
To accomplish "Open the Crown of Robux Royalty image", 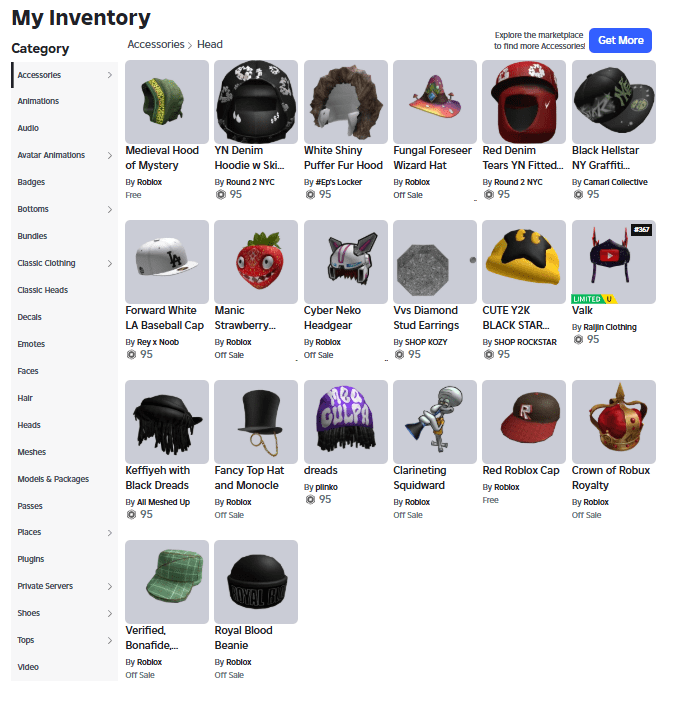I will [613, 422].
